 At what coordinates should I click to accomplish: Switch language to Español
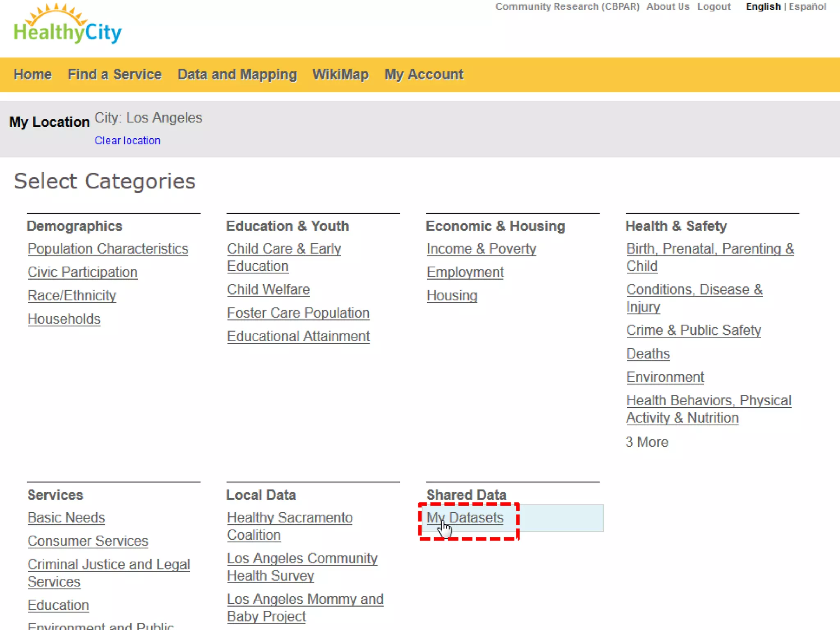point(807,7)
